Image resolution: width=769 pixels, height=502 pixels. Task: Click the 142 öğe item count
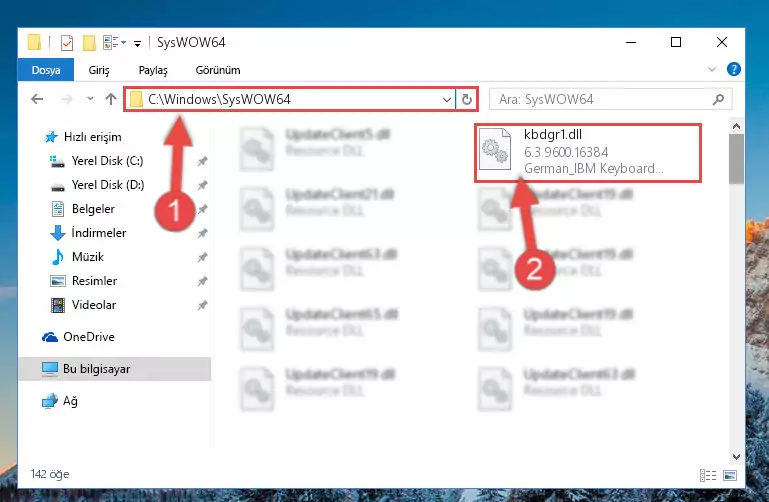point(50,474)
